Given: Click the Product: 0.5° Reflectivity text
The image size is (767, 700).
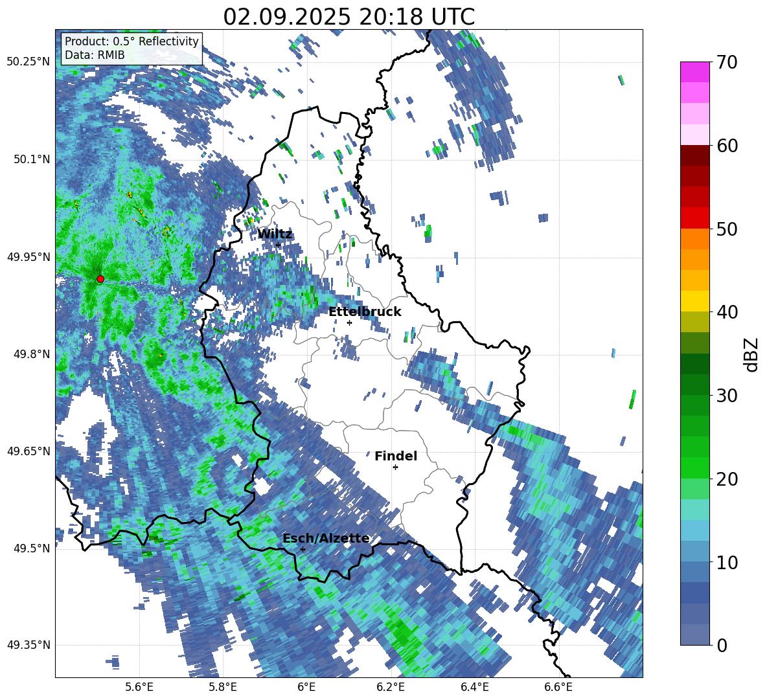Looking at the screenshot, I should point(132,41).
